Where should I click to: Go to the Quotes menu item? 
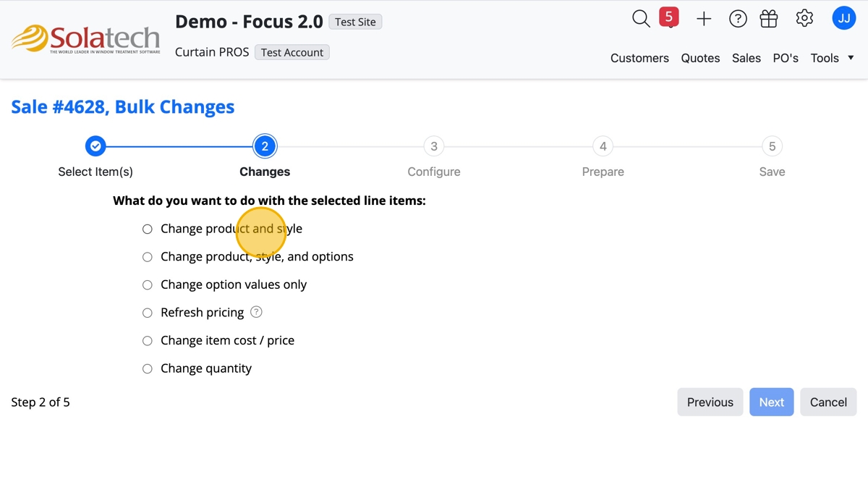pos(700,58)
